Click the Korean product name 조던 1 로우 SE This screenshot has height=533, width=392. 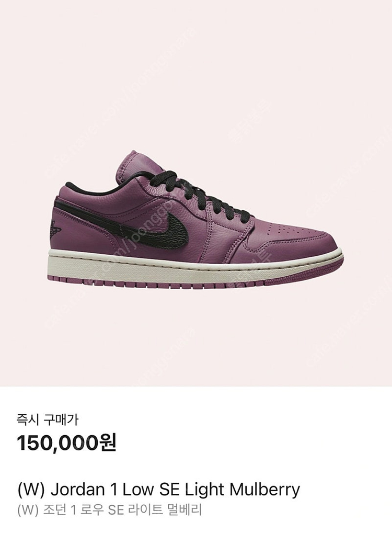[x=84, y=510]
